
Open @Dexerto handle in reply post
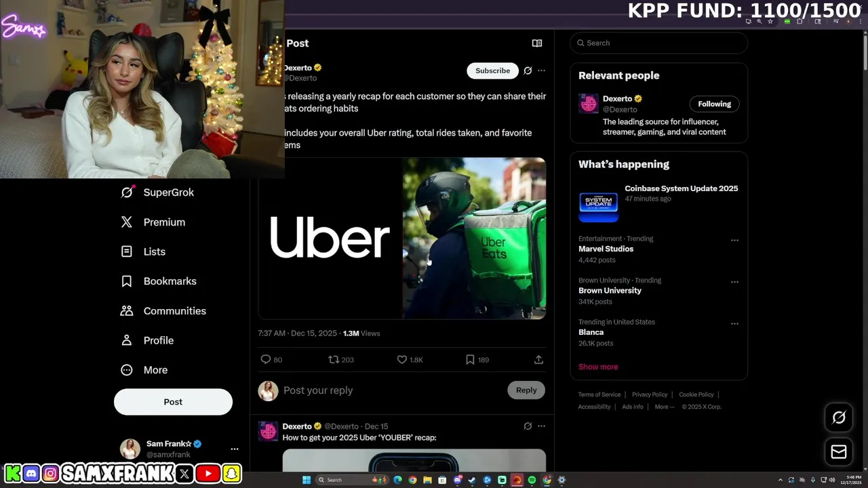[x=341, y=426]
